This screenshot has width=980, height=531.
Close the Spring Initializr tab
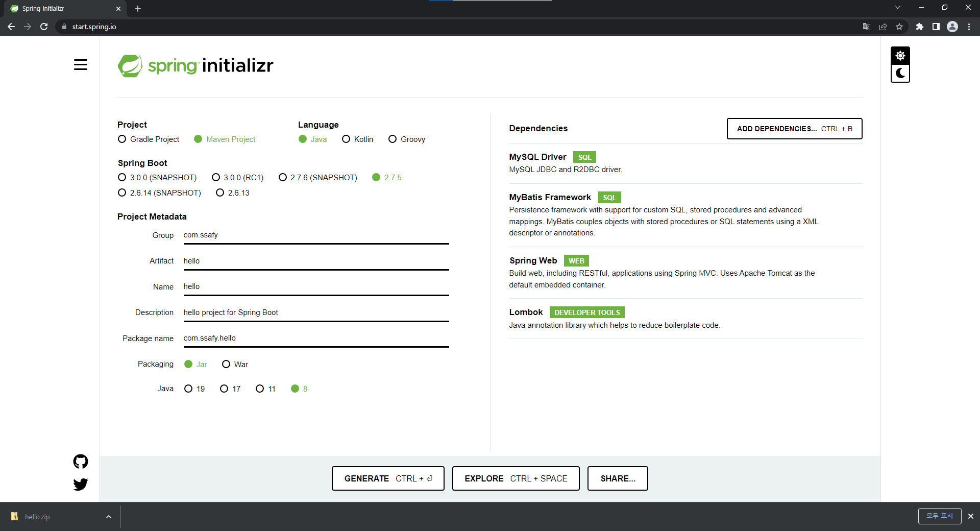[118, 9]
